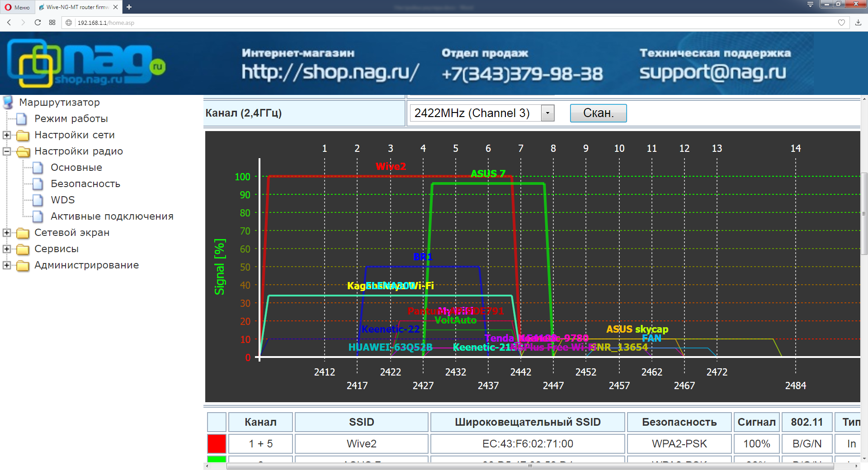Click the address bar with 192.168.1.1/home.asp
The height and width of the screenshot is (470, 868).
tap(457, 23)
